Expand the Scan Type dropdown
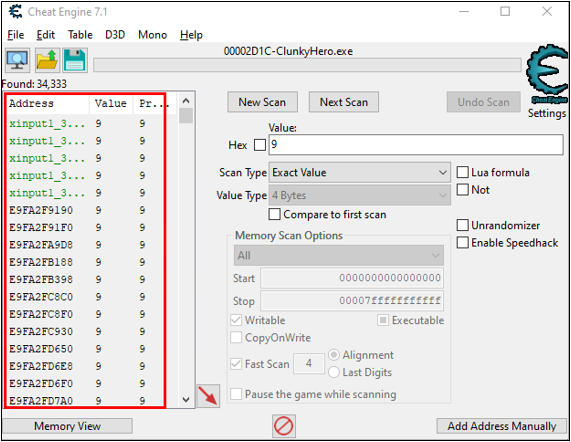 pyautogui.click(x=359, y=173)
